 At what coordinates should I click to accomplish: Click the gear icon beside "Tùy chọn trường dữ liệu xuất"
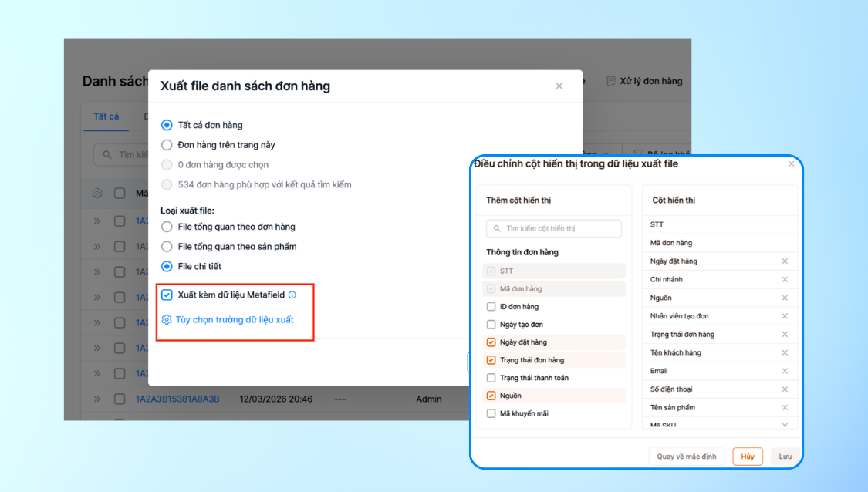165,319
